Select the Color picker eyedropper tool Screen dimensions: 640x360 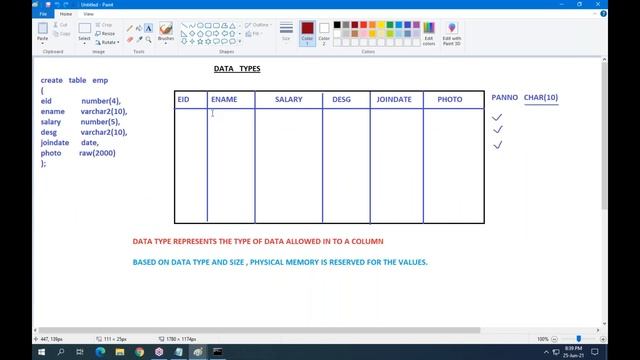(139, 39)
